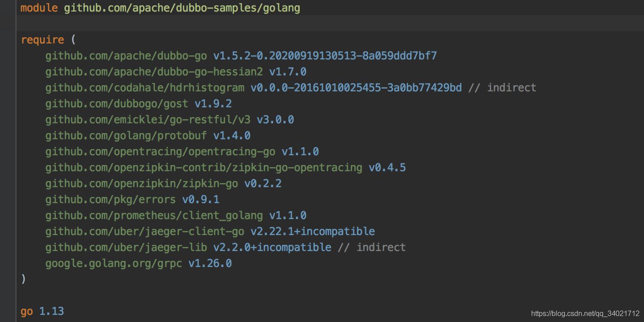
Task: Click the zipkin-go-opentracing dependency path
Action: click(x=203, y=168)
